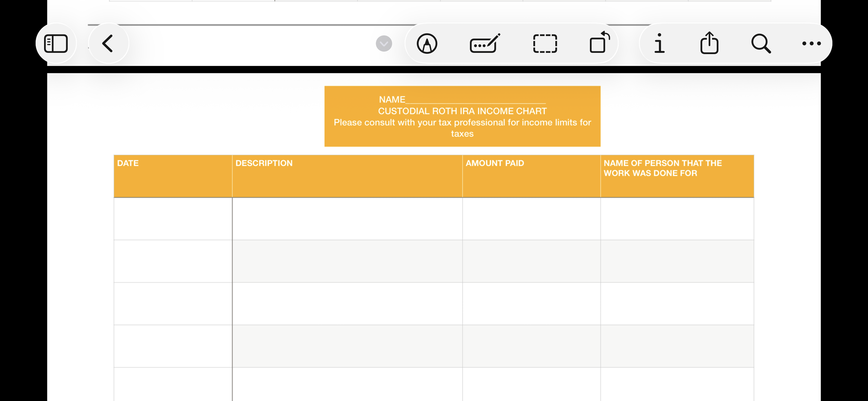The height and width of the screenshot is (401, 868).
Task: Open search with magnifying glass
Action: coord(761,44)
